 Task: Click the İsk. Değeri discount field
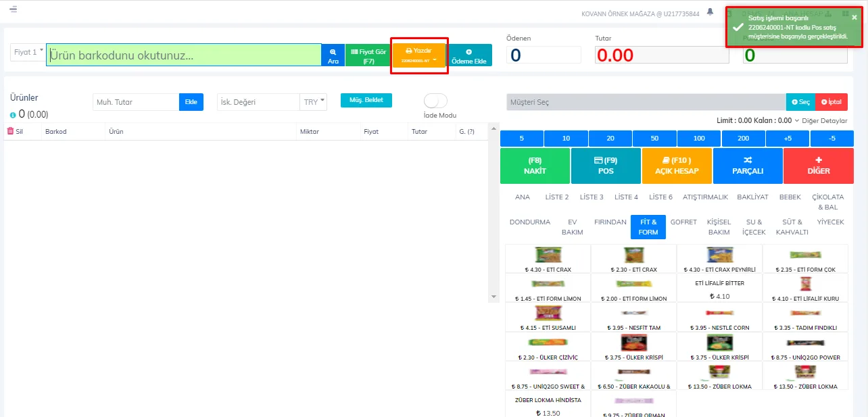(258, 102)
